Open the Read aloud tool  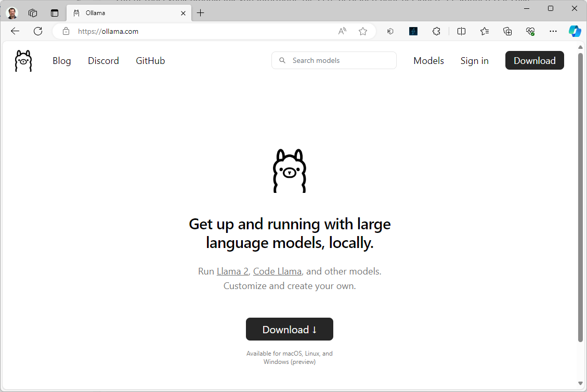click(342, 31)
